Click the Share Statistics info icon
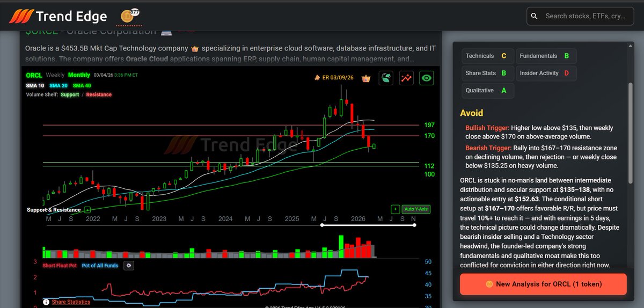Image resolution: width=644 pixels, height=308 pixels. 46,302
